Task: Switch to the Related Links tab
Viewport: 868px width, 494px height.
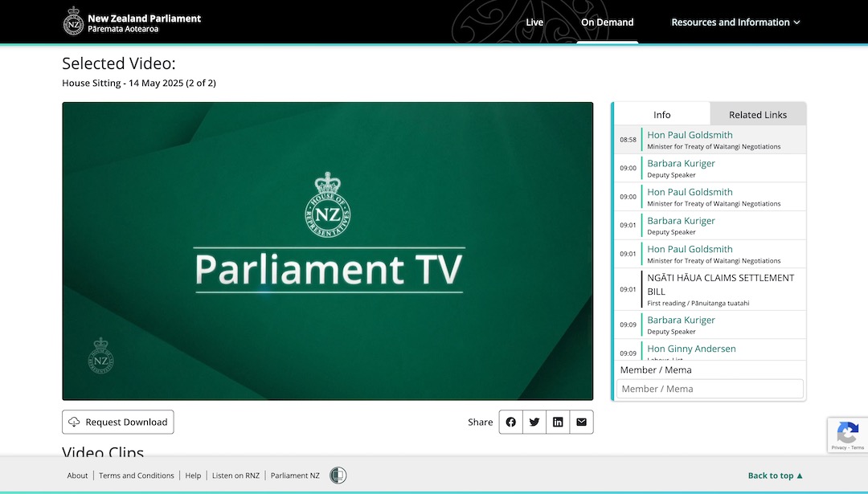Action: point(758,115)
